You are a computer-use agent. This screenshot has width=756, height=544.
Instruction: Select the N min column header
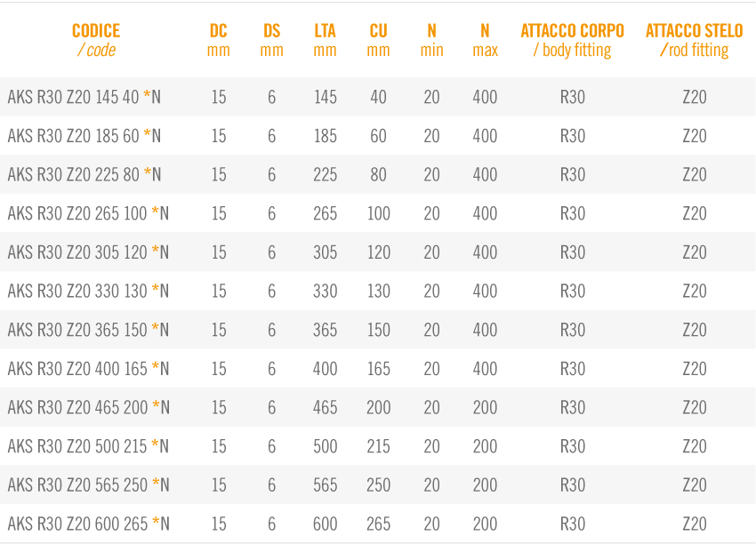(x=431, y=41)
